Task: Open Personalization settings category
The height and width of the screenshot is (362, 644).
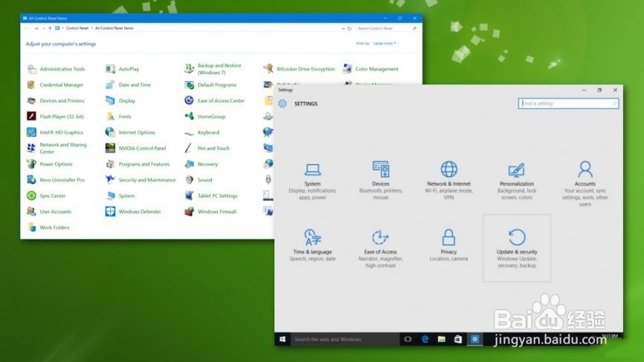Action: [x=517, y=180]
